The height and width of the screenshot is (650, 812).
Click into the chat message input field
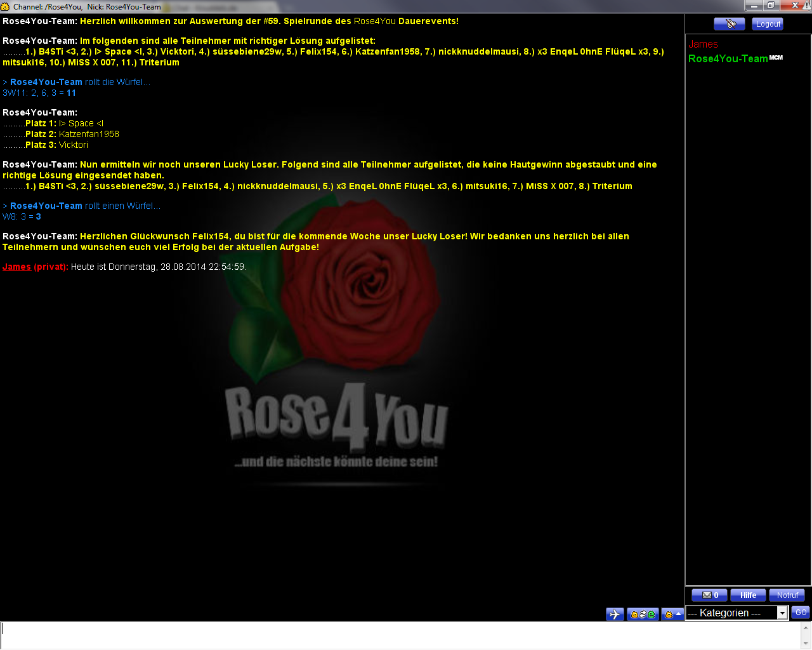(x=400, y=635)
